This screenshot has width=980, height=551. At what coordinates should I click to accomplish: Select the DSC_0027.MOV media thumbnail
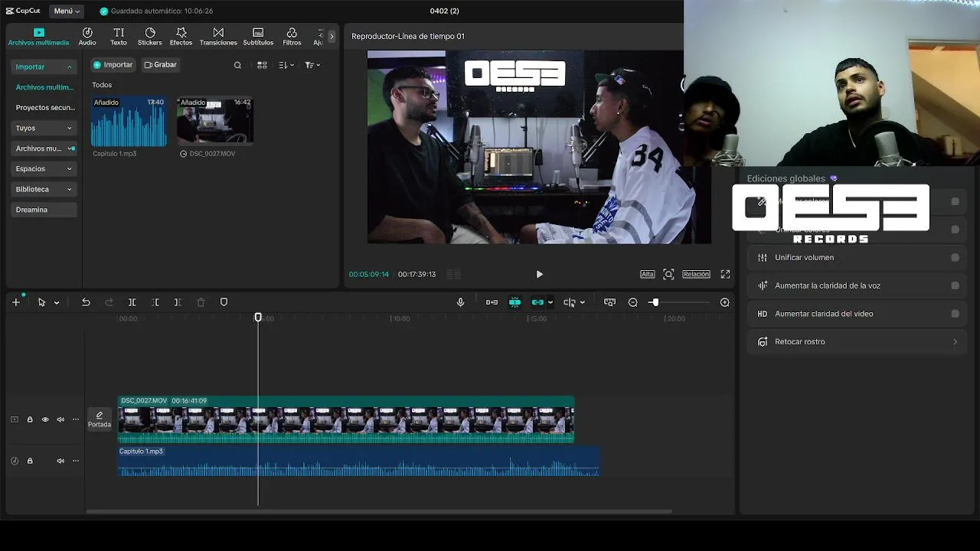tap(215, 121)
